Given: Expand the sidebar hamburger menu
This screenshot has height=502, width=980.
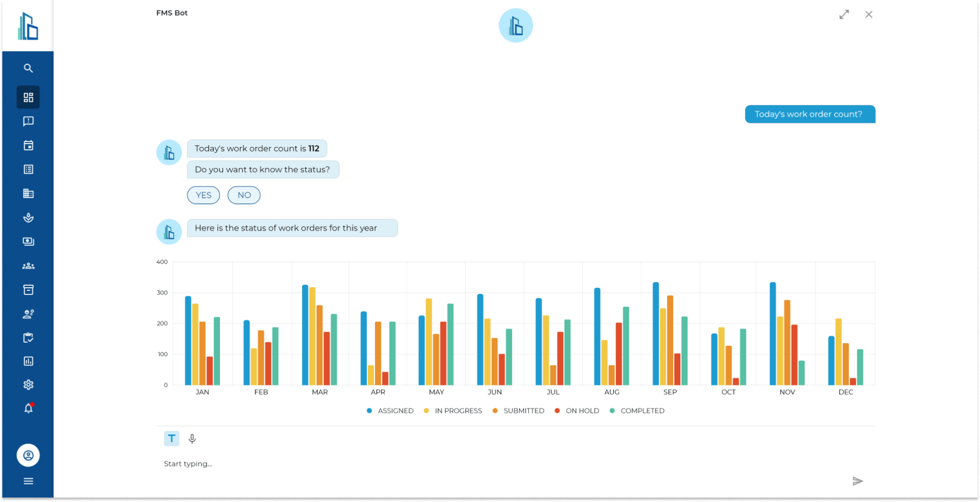Looking at the screenshot, I should point(28,481).
